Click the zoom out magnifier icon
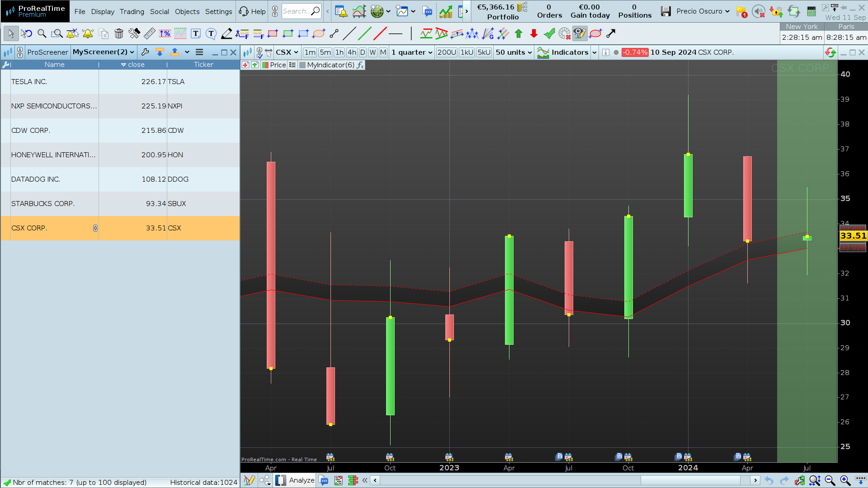The height and width of the screenshot is (488, 868). click(830, 480)
